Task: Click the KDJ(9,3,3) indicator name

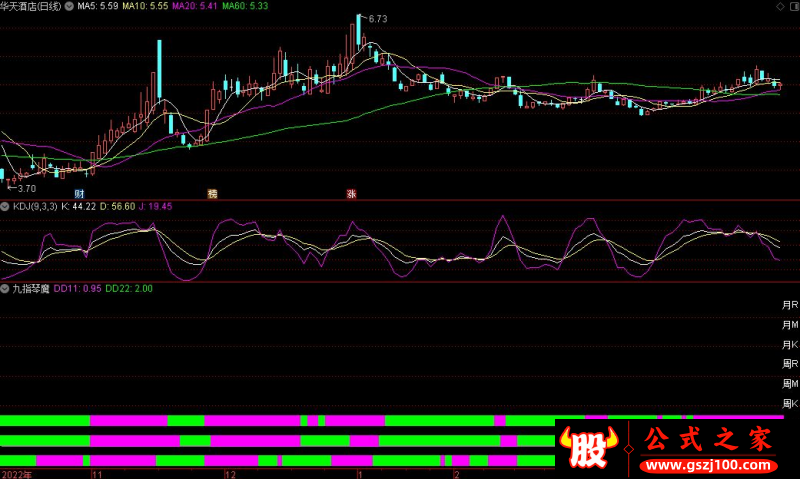Action: pyautogui.click(x=35, y=206)
